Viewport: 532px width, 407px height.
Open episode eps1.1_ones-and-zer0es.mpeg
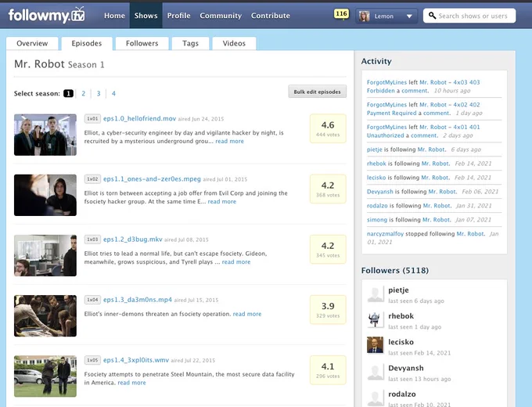[x=152, y=179]
